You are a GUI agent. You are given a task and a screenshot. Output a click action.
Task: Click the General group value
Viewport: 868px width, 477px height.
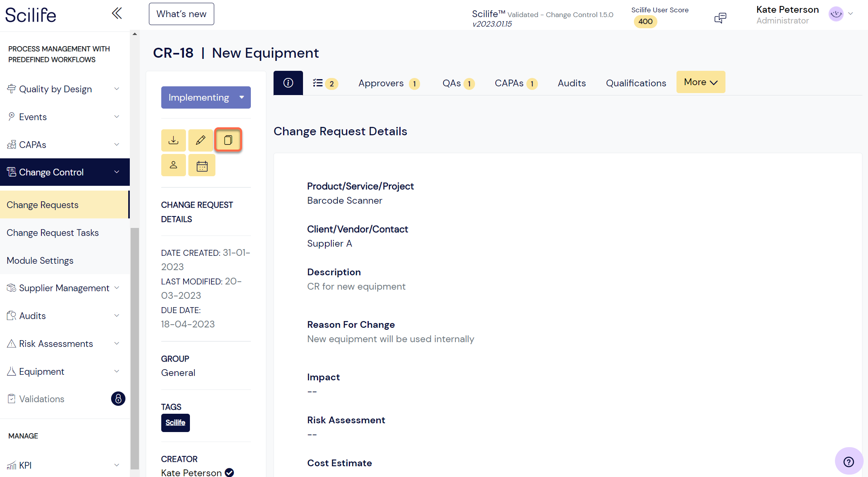[x=178, y=373]
